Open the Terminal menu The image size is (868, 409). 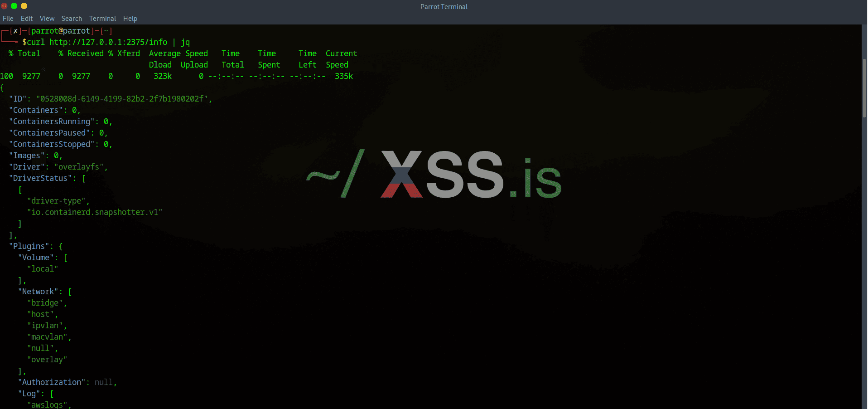point(102,19)
